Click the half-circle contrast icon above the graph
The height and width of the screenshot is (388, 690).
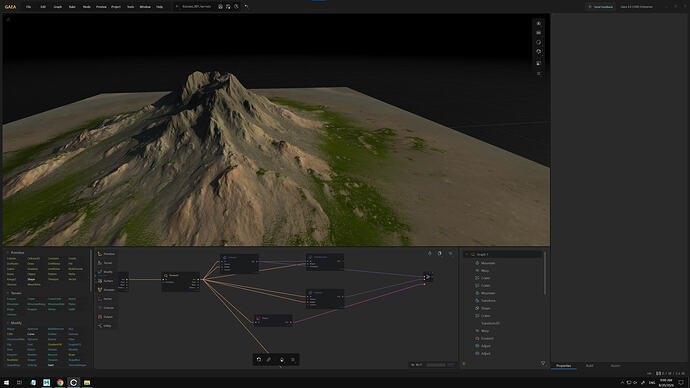(439, 253)
